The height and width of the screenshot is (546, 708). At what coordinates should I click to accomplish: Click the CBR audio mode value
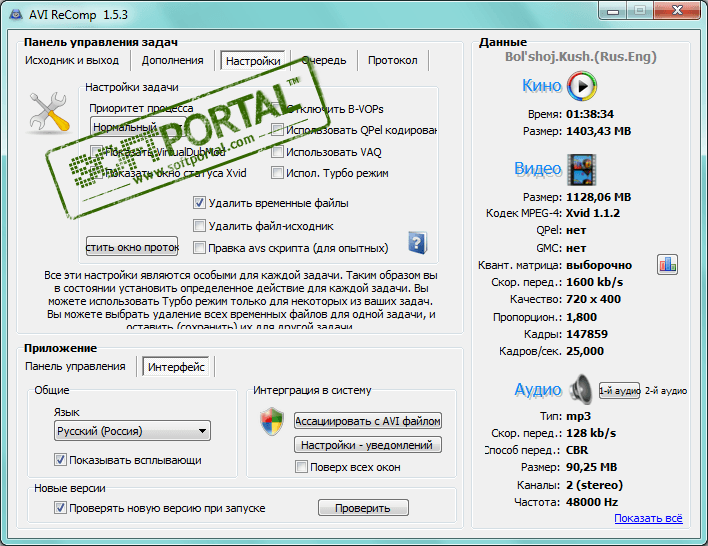pyautogui.click(x=577, y=450)
